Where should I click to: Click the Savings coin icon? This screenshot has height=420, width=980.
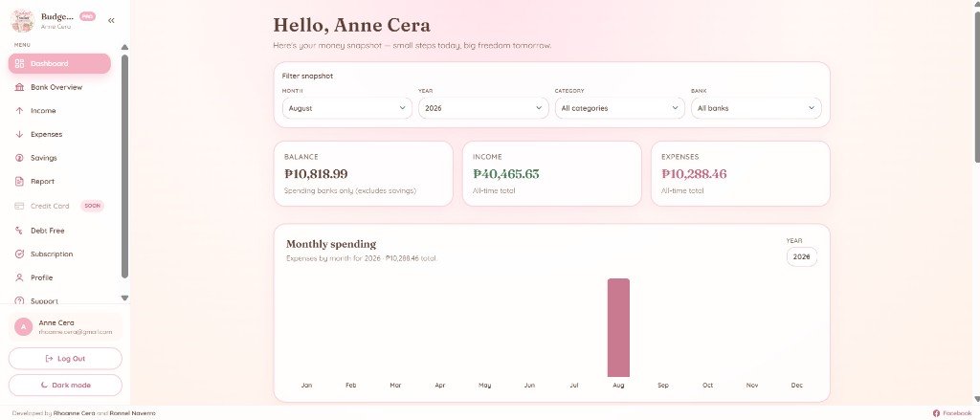click(x=19, y=158)
